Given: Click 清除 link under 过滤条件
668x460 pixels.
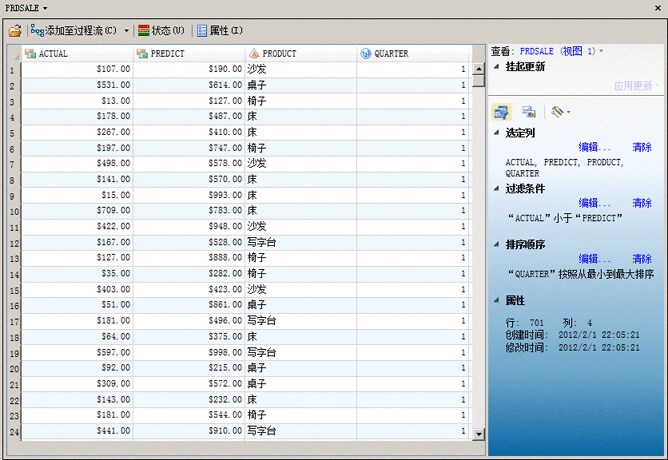Looking at the screenshot, I should [642, 203].
